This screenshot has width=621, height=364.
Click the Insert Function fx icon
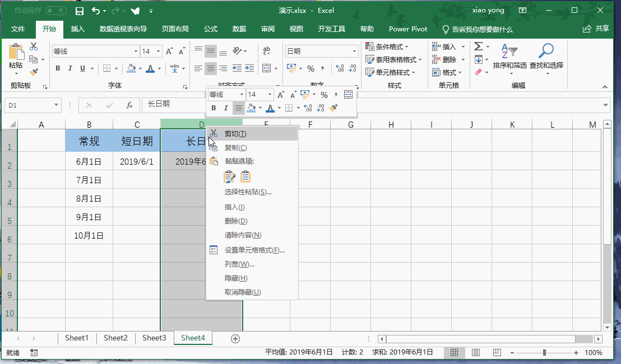(129, 105)
